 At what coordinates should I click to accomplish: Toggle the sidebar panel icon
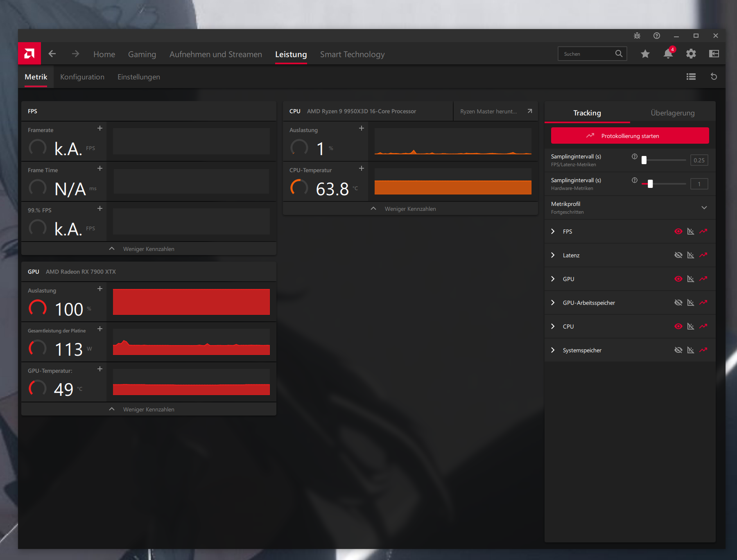[714, 54]
